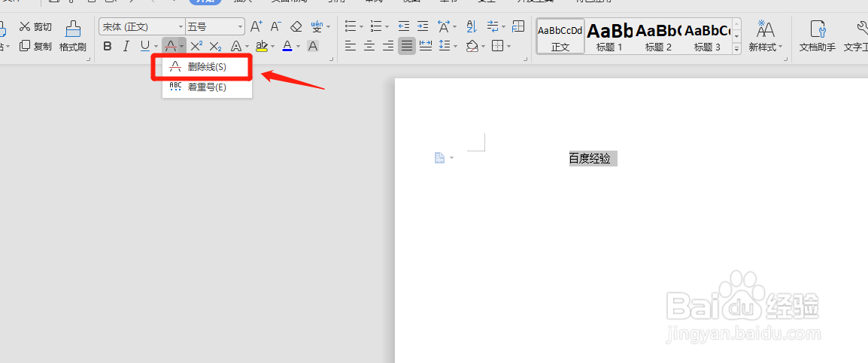
Task: Click the show/hide paragraph marks icon
Action: tap(492, 26)
